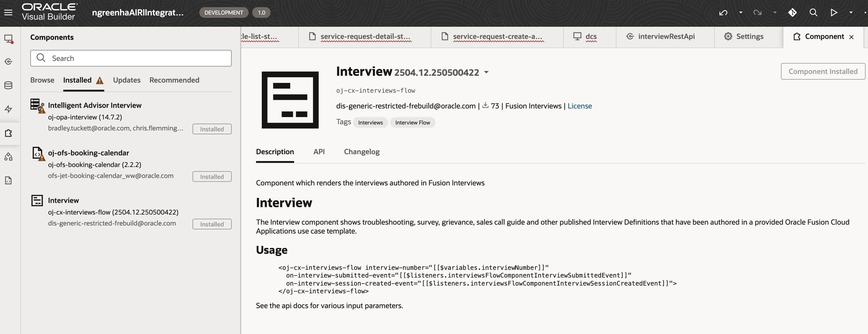Click the DEVELOPMENT status badge

click(x=224, y=13)
